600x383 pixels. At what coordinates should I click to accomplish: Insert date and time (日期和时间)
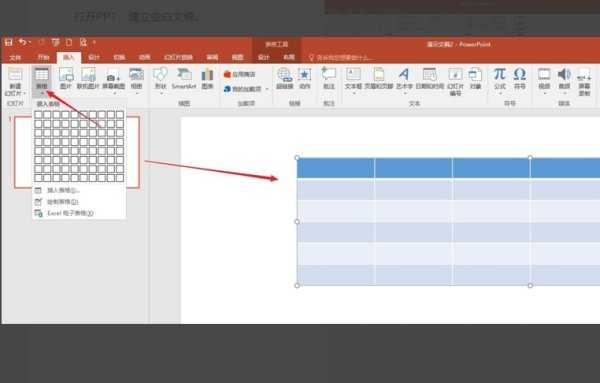[429, 79]
